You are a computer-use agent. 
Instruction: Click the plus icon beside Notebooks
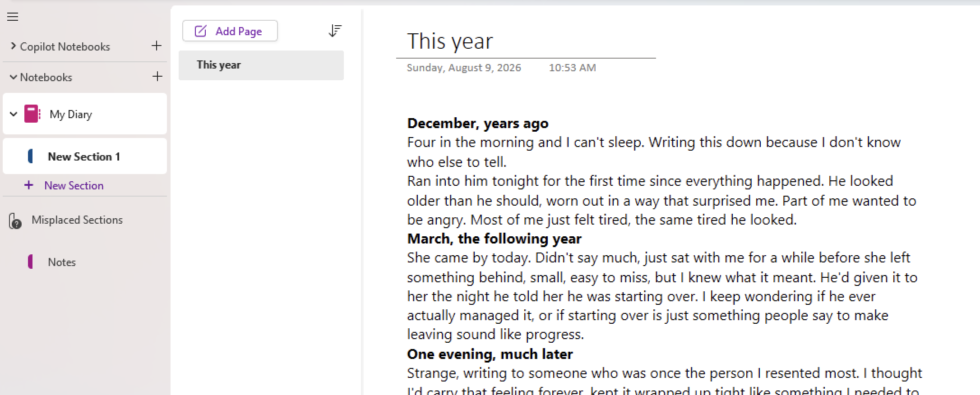[157, 76]
